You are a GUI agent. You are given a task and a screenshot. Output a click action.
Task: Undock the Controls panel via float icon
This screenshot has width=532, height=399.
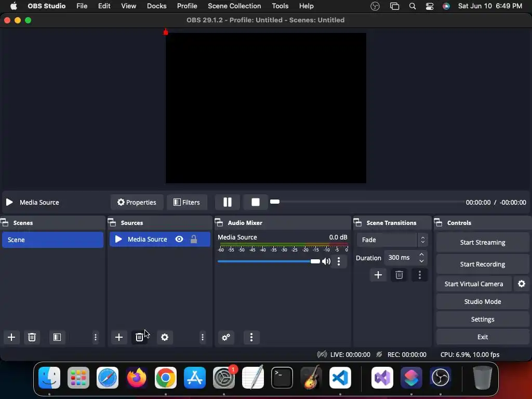(438, 222)
